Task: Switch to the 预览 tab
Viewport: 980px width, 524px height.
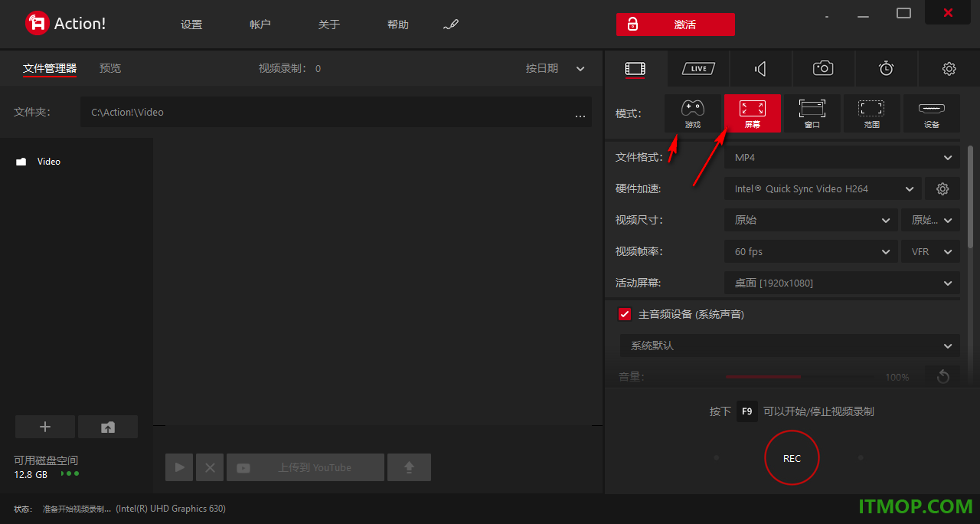Action: click(110, 68)
